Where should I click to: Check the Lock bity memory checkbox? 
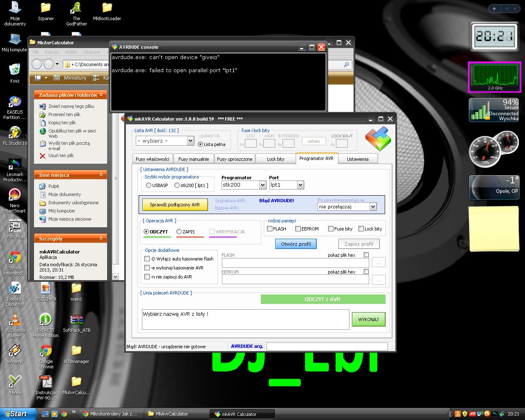point(361,229)
